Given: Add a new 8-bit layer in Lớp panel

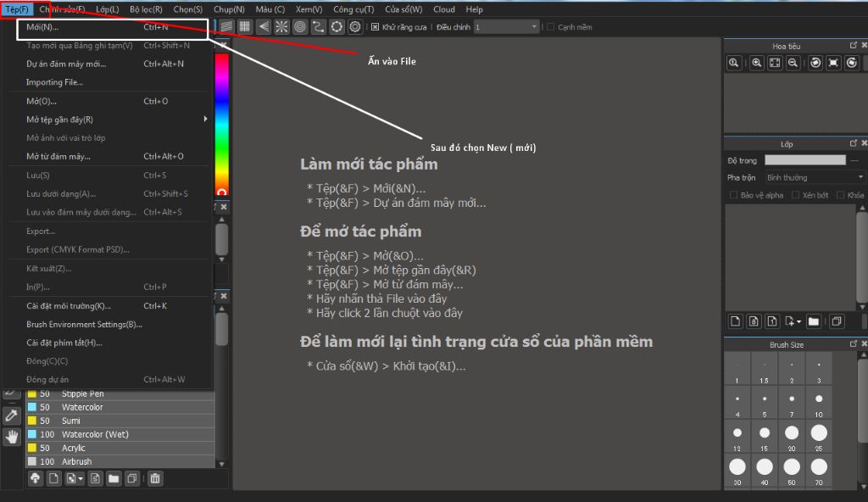Looking at the screenshot, I should (x=754, y=321).
